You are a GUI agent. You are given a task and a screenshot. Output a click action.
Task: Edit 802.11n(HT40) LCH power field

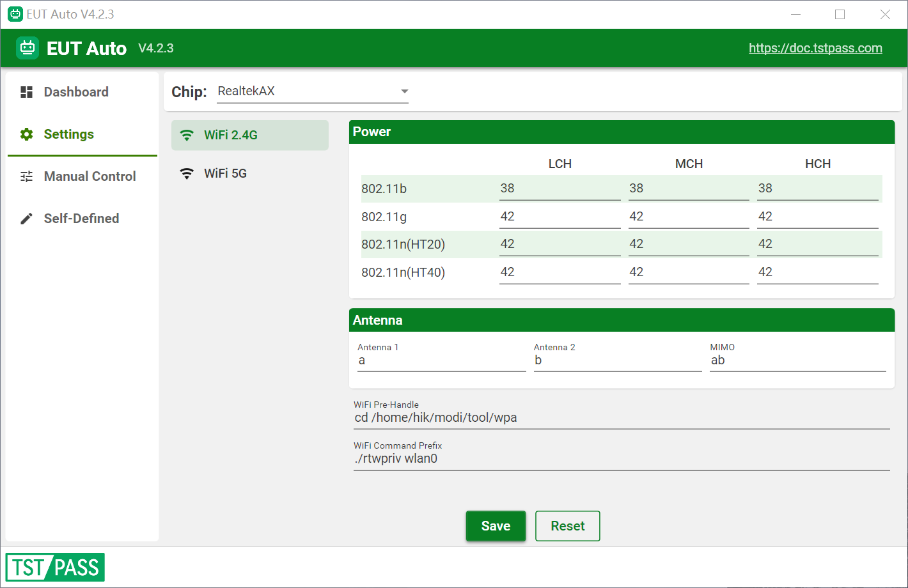click(560, 272)
